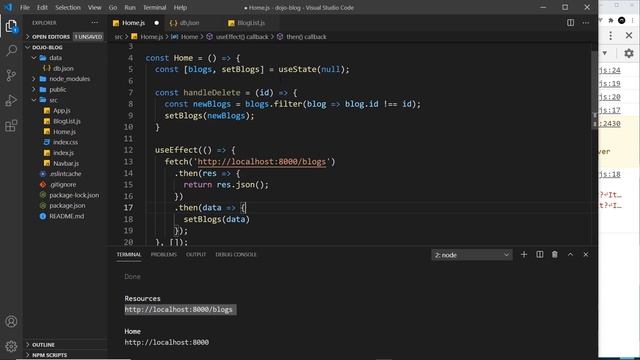640x360 pixels.
Task: Open the Extensions view
Action: click(11, 126)
